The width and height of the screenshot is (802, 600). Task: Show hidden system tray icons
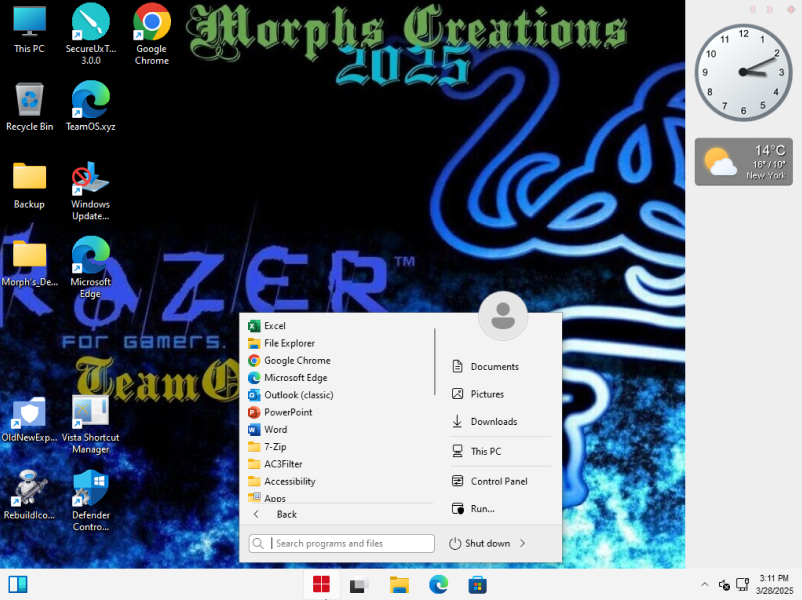[x=705, y=584]
